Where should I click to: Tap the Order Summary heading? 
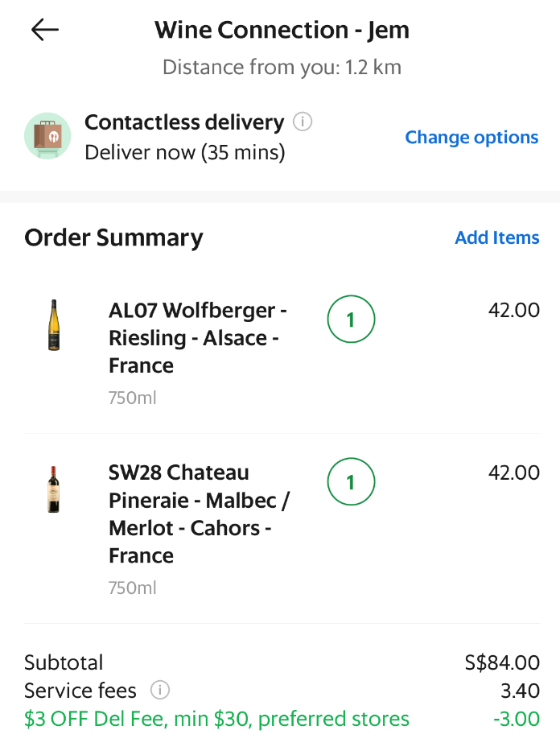point(113,238)
